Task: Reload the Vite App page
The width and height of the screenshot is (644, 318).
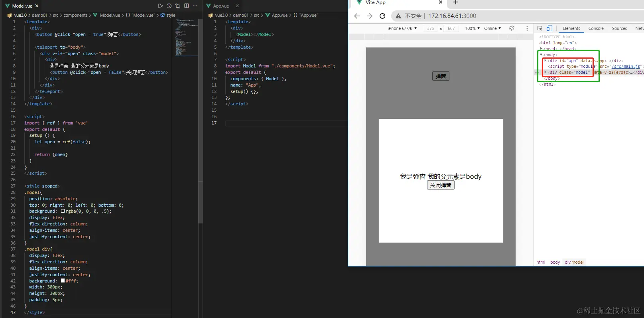Action: click(x=382, y=16)
